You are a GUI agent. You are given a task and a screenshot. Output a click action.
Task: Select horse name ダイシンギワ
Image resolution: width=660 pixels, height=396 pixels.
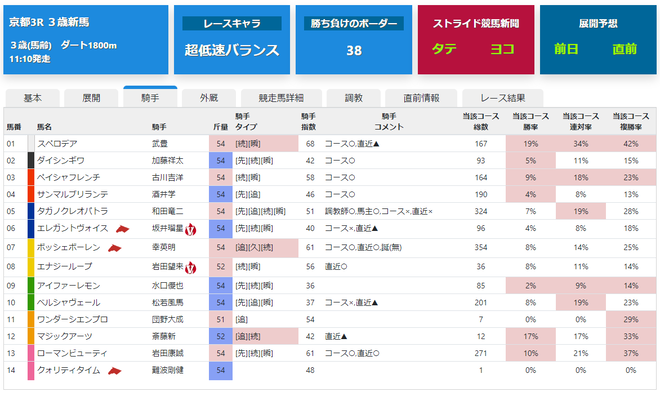(x=61, y=161)
